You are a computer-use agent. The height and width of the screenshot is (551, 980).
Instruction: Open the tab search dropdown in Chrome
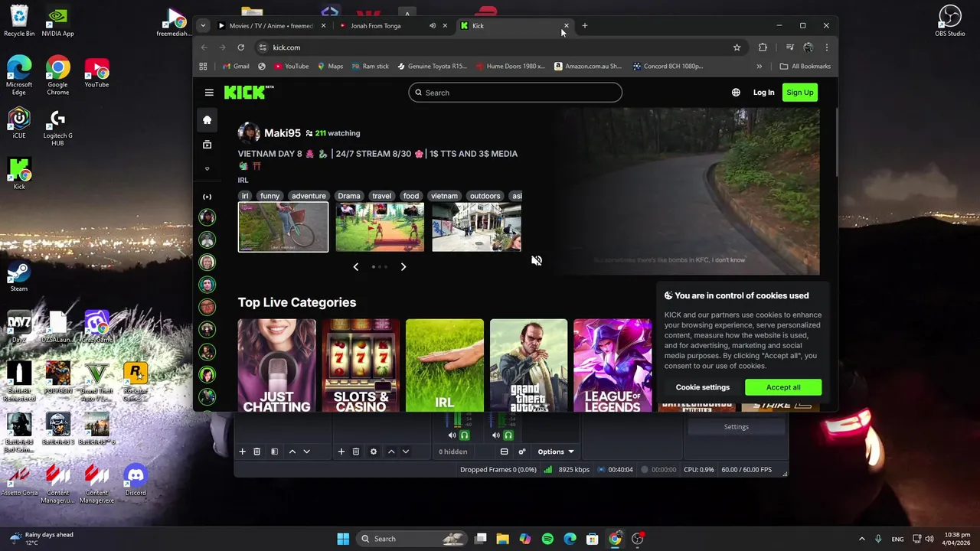(203, 26)
